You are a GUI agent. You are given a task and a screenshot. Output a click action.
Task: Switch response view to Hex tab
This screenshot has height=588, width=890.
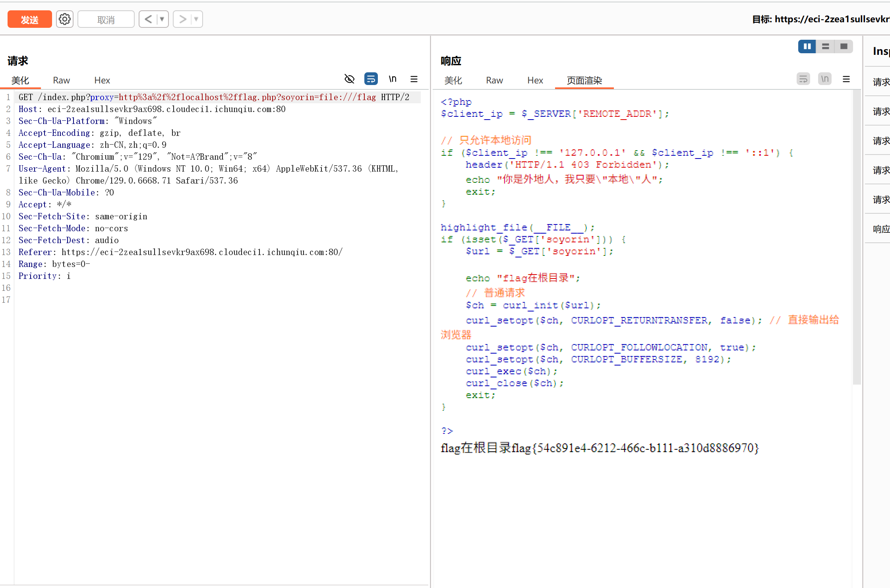(535, 80)
